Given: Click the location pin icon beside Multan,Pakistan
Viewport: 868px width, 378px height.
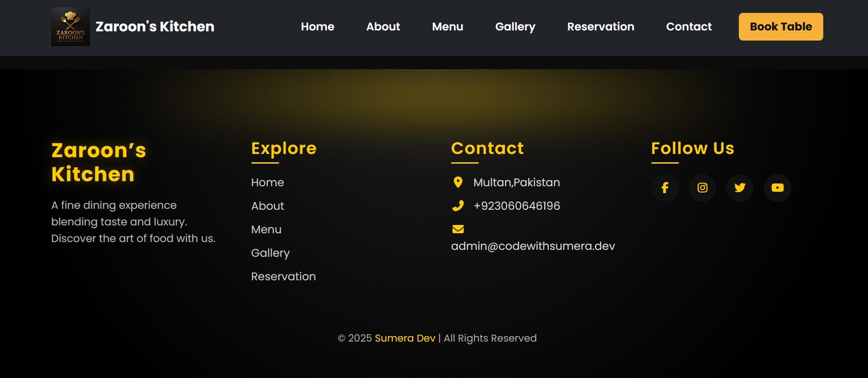Looking at the screenshot, I should tap(458, 182).
